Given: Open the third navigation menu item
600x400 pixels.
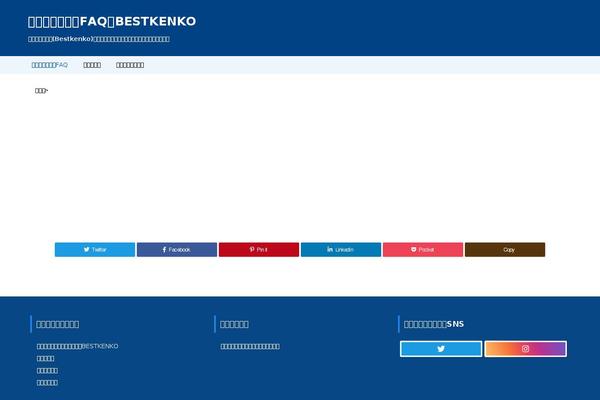Looking at the screenshot, I should click(x=130, y=65).
